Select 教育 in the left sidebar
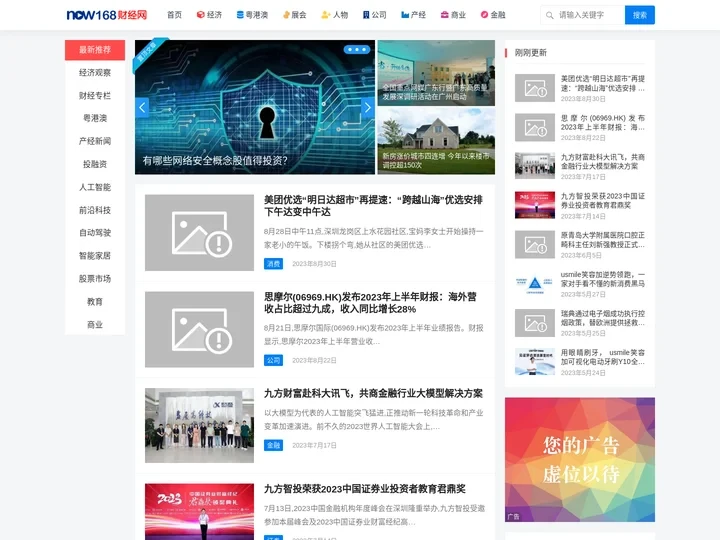Viewport: 720px width, 540px height. tap(95, 302)
